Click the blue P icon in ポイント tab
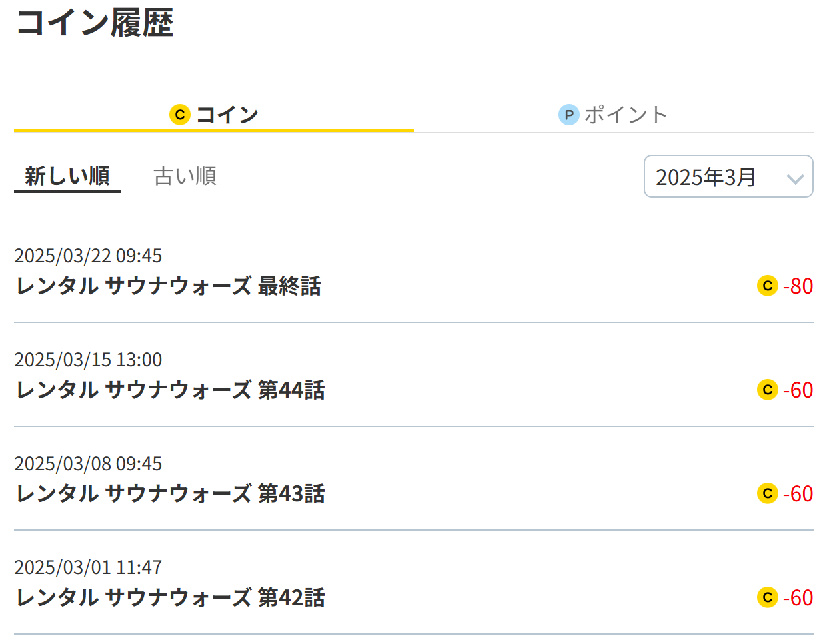 tap(568, 115)
